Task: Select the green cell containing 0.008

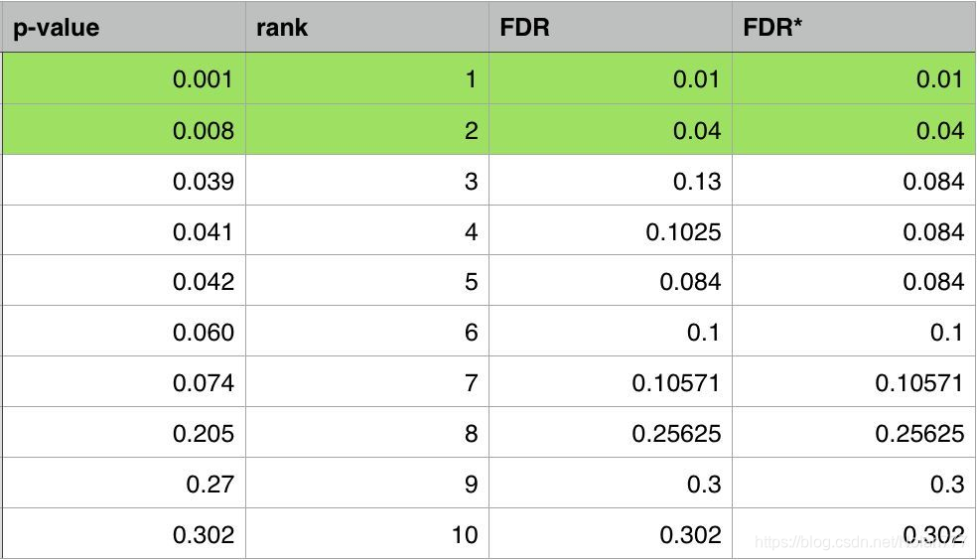Action: click(x=124, y=129)
